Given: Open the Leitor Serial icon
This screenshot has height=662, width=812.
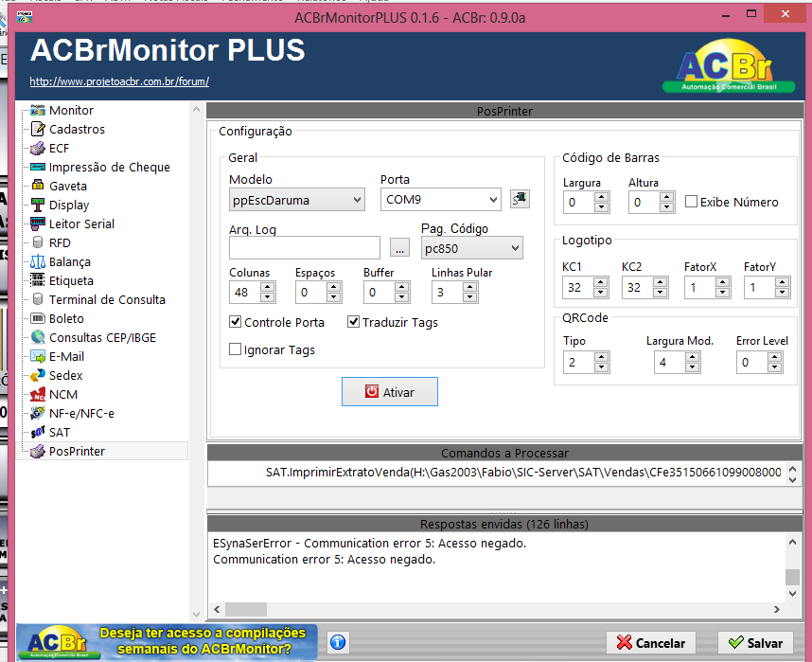Looking at the screenshot, I should click(37, 224).
